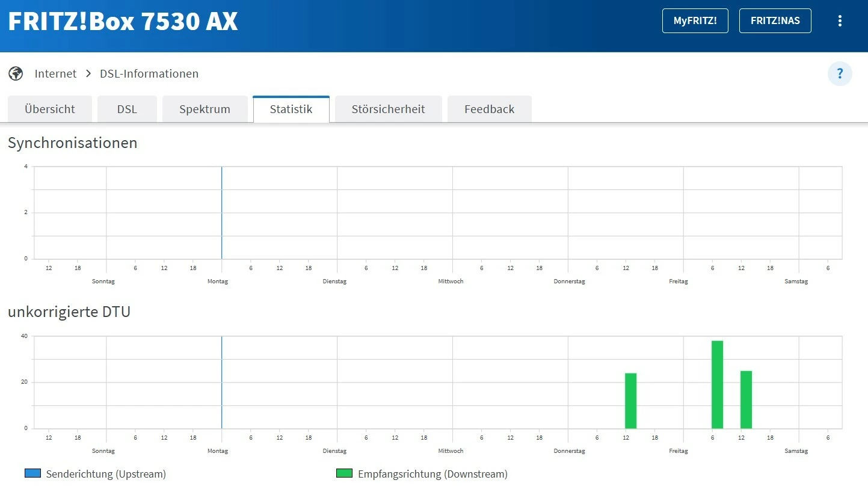Switch to the Übersicht tab
Screen dimensions: 868x486
click(50, 109)
